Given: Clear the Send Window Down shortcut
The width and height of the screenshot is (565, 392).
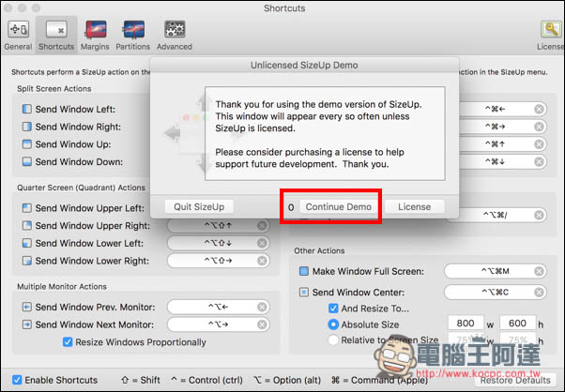Looking at the screenshot, I should [539, 161].
